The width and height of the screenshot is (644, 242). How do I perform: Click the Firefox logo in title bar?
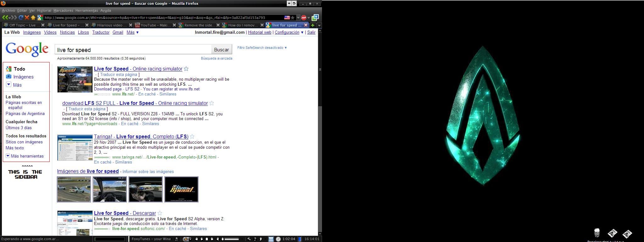[x=3, y=3]
